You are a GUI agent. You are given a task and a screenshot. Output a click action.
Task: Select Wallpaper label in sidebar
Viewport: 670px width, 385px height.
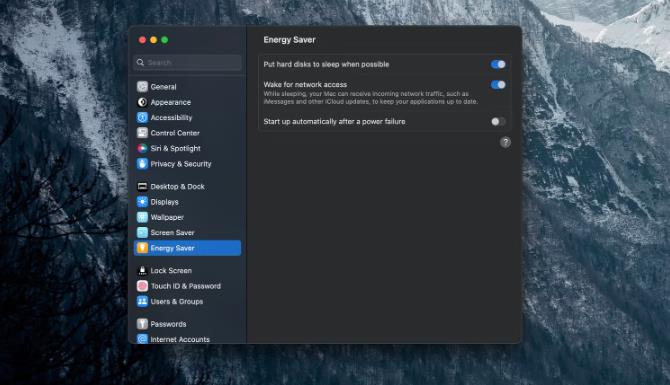pos(167,217)
